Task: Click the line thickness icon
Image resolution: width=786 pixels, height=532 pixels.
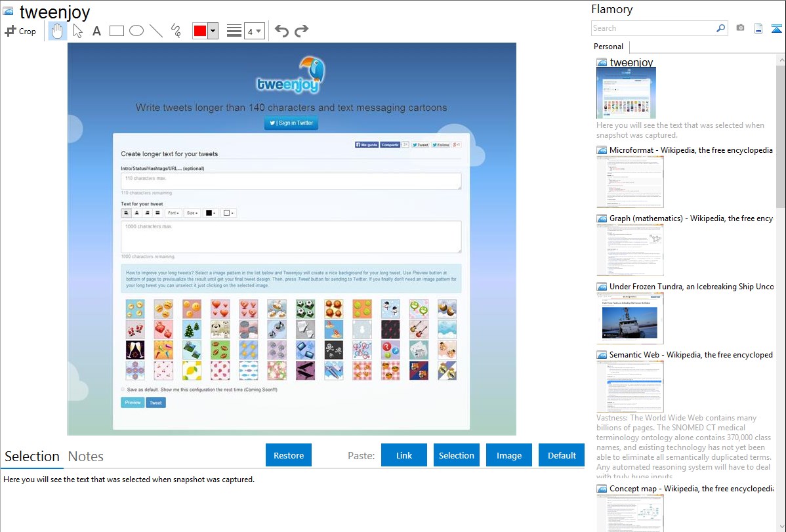Action: click(x=234, y=31)
